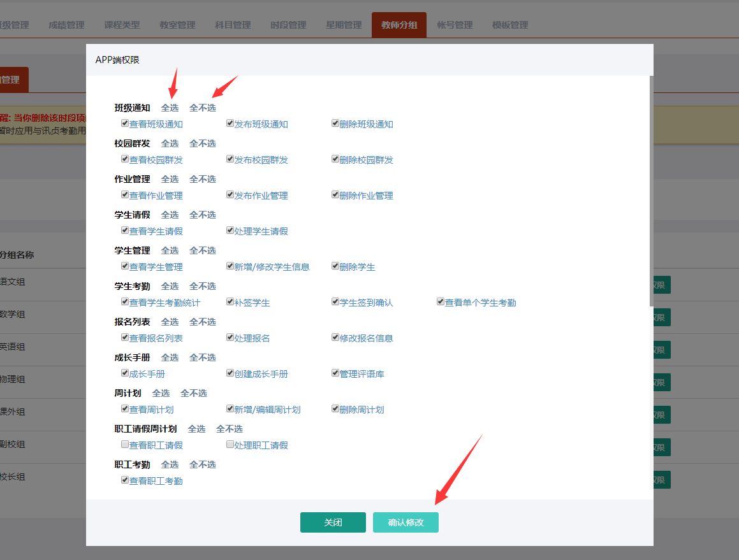The height and width of the screenshot is (560, 739).
Task: Click 全选 for 报名列表
Action: click(x=170, y=322)
